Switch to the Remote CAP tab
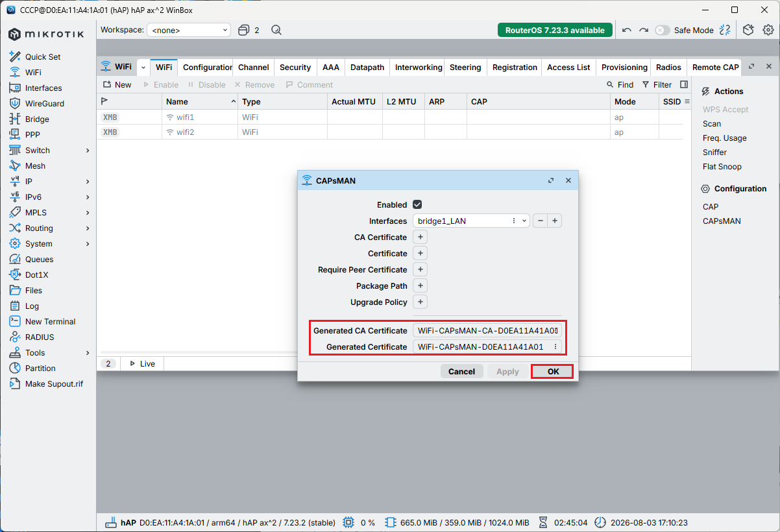This screenshot has height=532, width=780. pos(715,67)
